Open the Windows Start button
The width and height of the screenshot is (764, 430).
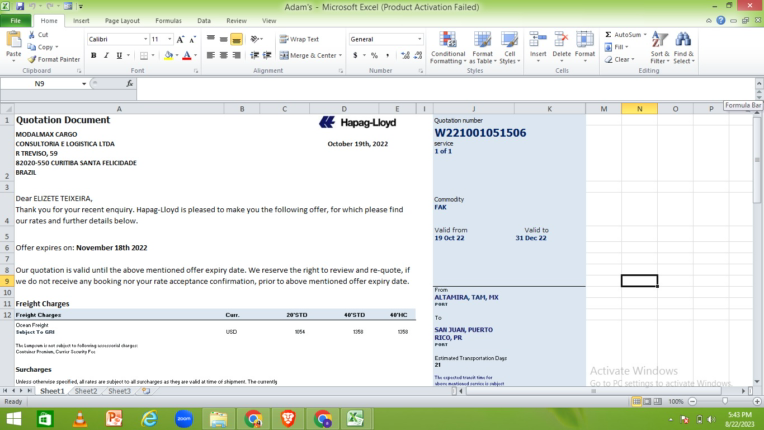[x=14, y=419]
